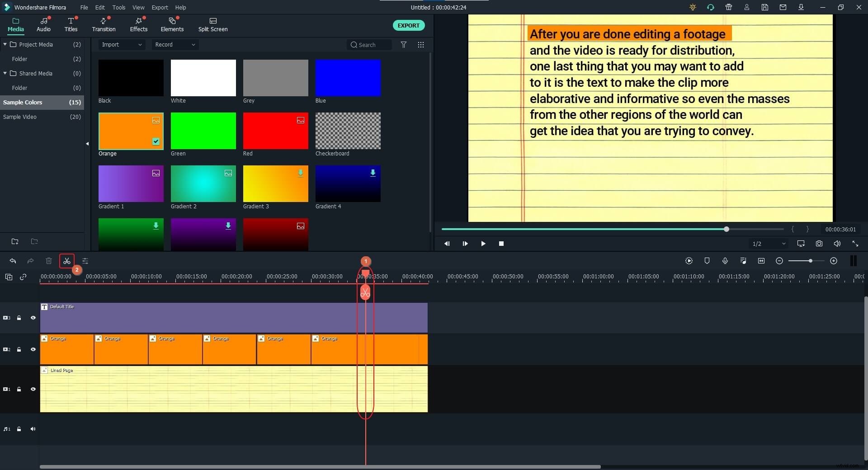Click the Undo icon above the timeline
868x470 pixels.
coord(13,261)
